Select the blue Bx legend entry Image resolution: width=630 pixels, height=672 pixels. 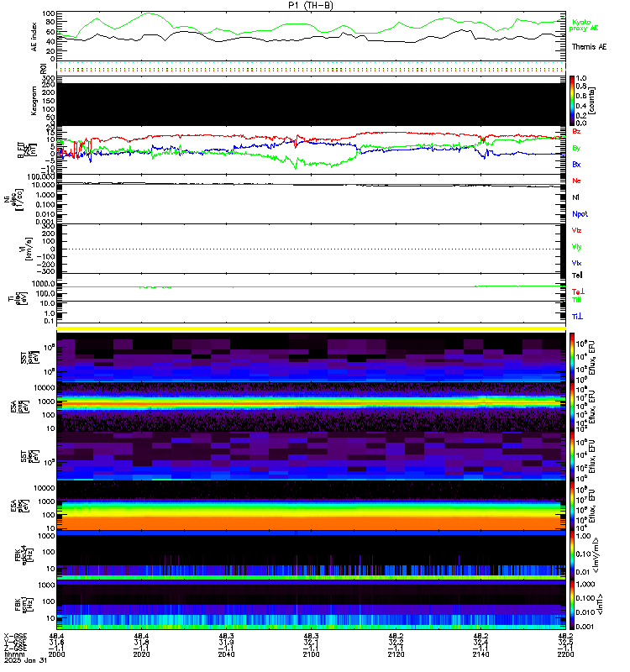pyautogui.click(x=576, y=164)
